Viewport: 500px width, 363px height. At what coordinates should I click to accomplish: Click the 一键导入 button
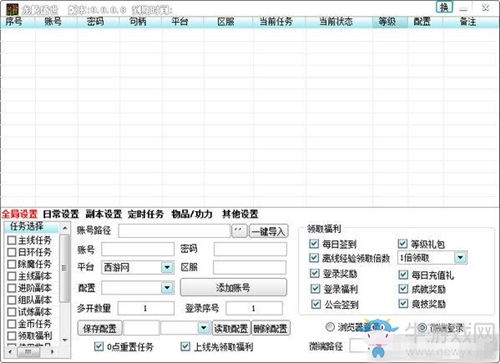pos(268,231)
